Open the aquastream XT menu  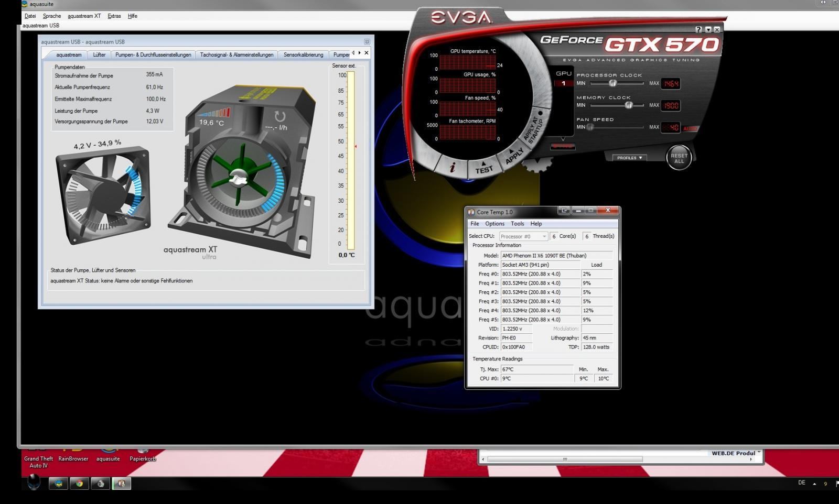pyautogui.click(x=84, y=16)
